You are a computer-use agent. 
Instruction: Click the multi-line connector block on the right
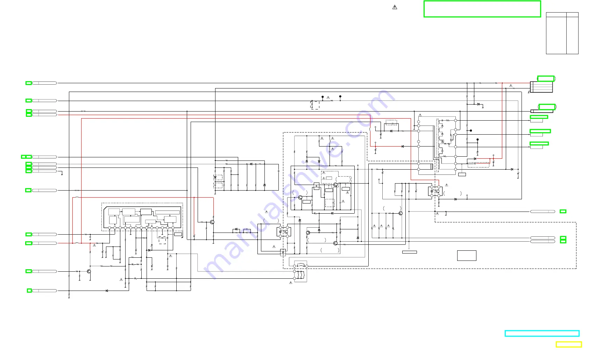pyautogui.click(x=541, y=87)
